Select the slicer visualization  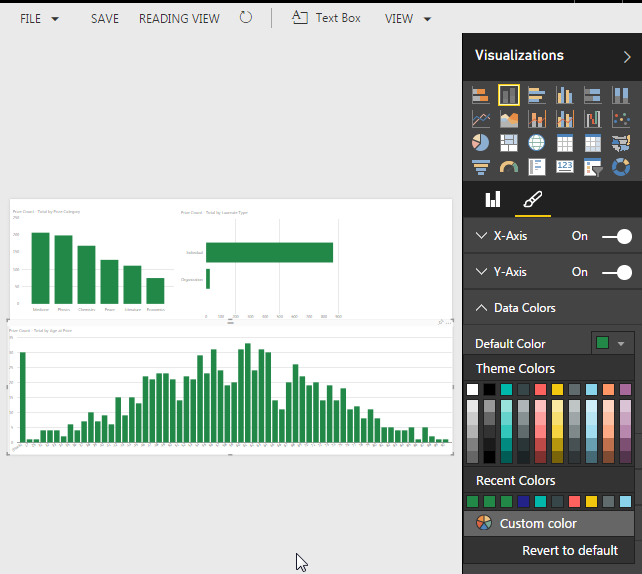tap(592, 167)
